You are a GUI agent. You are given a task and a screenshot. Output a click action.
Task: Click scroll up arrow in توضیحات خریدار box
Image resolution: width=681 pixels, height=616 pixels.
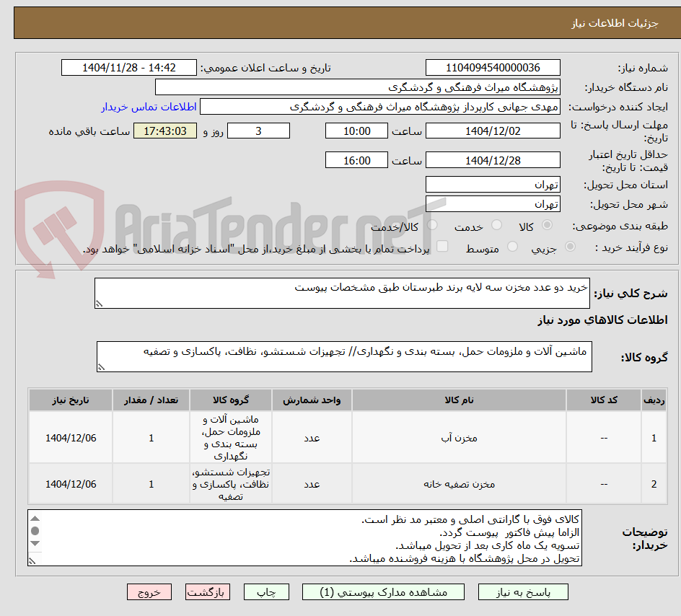35,519
